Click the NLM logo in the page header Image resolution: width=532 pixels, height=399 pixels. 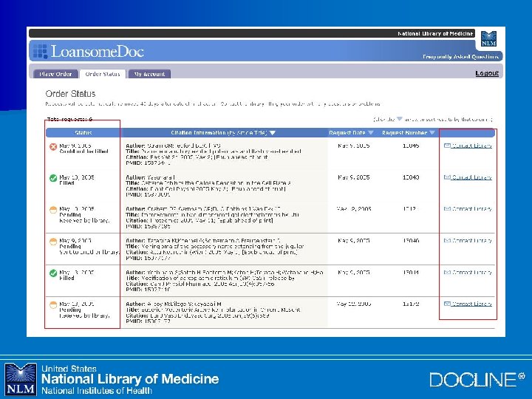[x=488, y=38]
